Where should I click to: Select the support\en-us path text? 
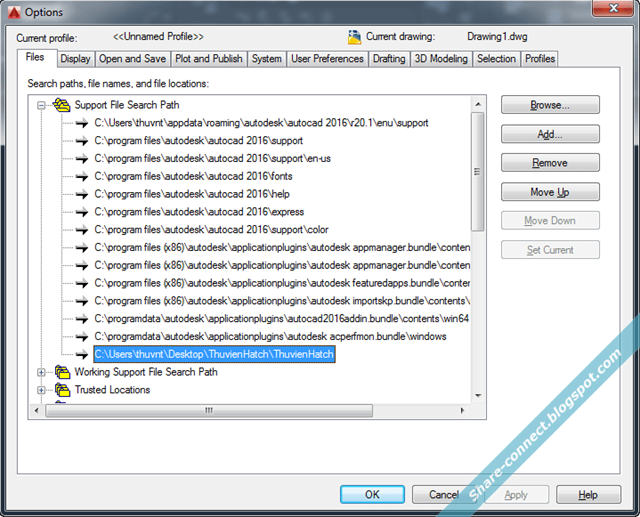[x=213, y=159]
